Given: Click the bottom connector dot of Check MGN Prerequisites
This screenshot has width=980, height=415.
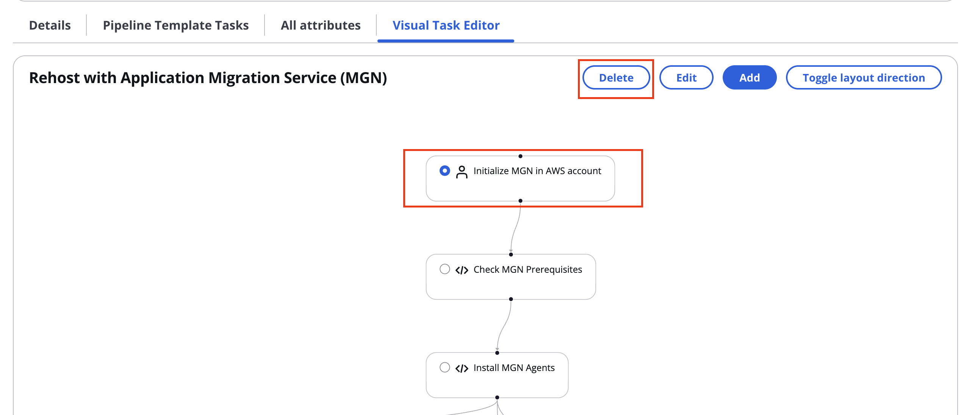Looking at the screenshot, I should (x=511, y=299).
